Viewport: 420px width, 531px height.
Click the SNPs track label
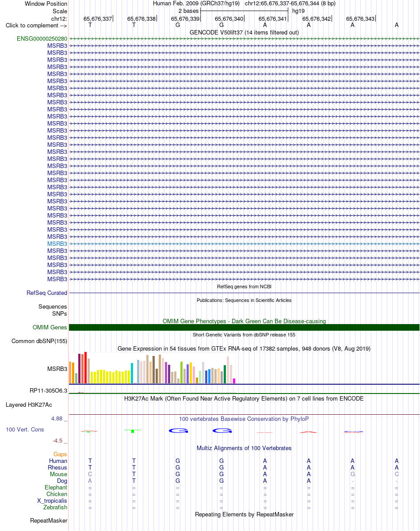60,313
